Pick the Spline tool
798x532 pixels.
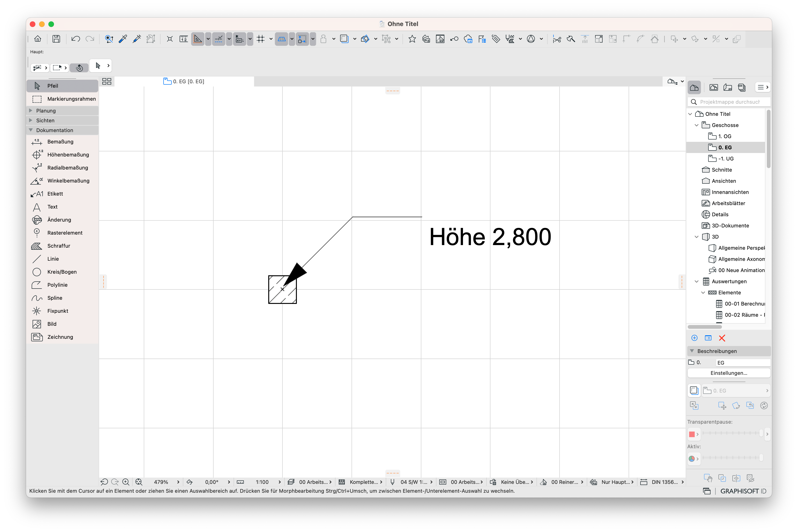point(62,298)
